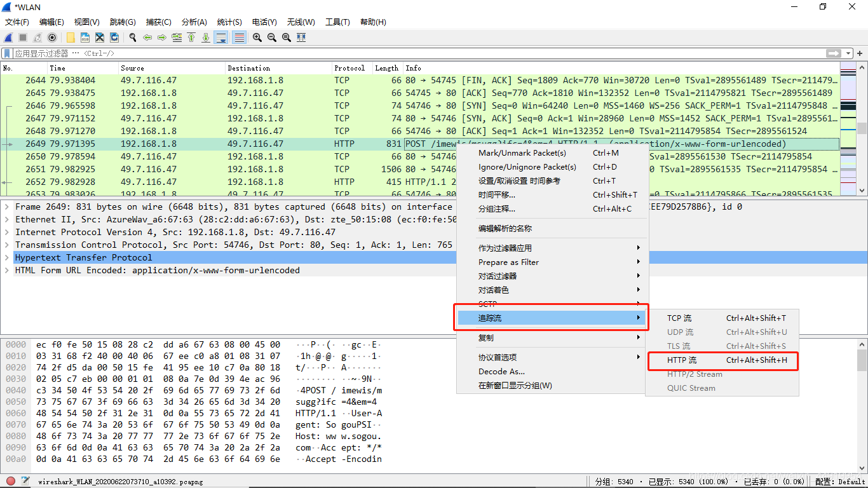Zoom out of packet text
The height and width of the screenshot is (488, 868).
272,37
